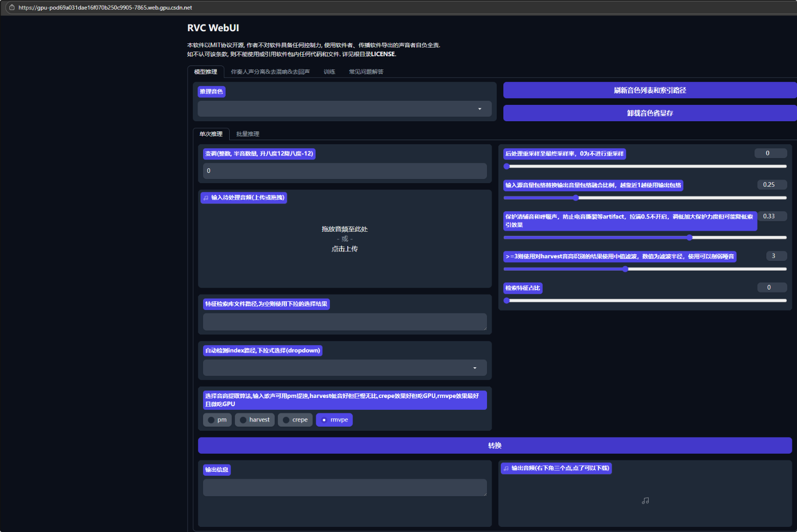Click music note icon on output audio label
This screenshot has height=532, width=797.
(x=506, y=469)
